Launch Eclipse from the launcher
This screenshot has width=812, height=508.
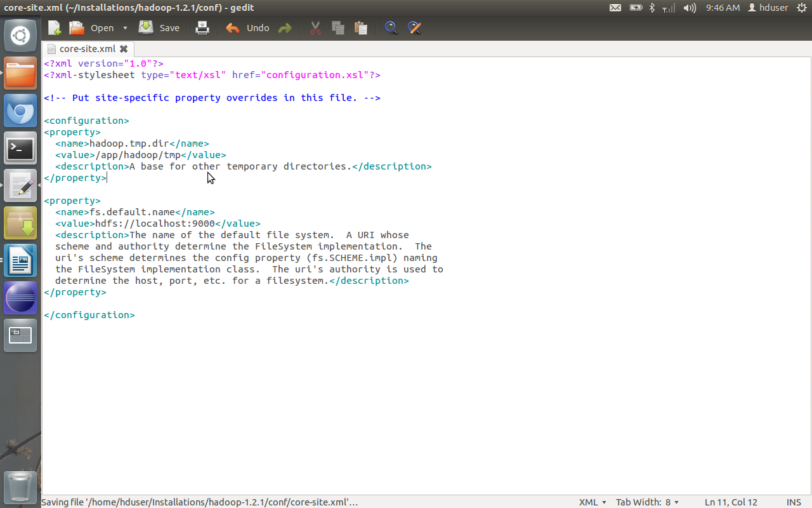[x=20, y=298]
